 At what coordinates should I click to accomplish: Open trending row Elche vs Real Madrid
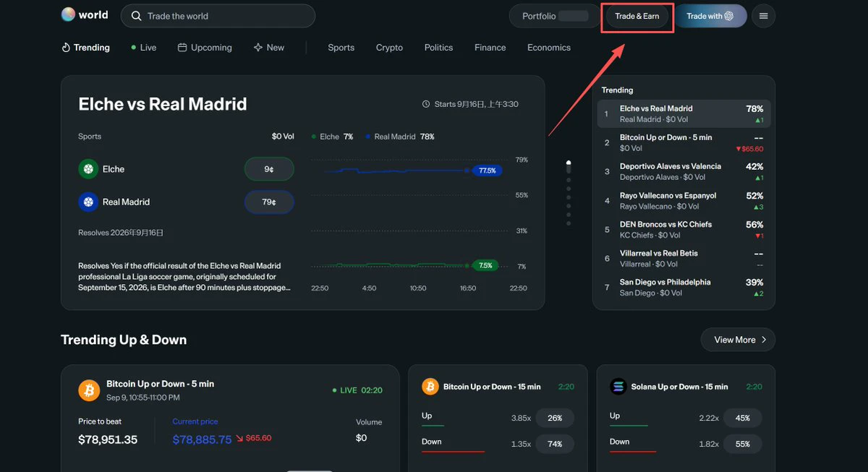pyautogui.click(x=684, y=113)
